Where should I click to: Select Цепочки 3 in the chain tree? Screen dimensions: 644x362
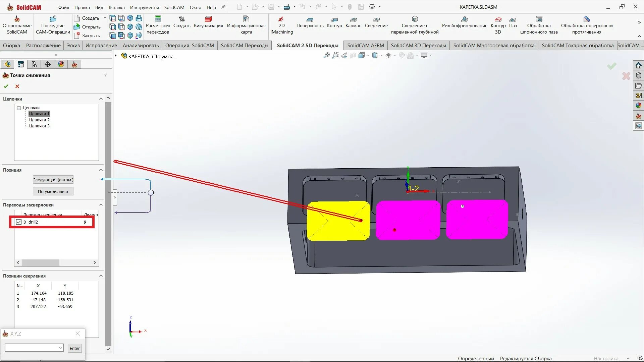click(39, 126)
